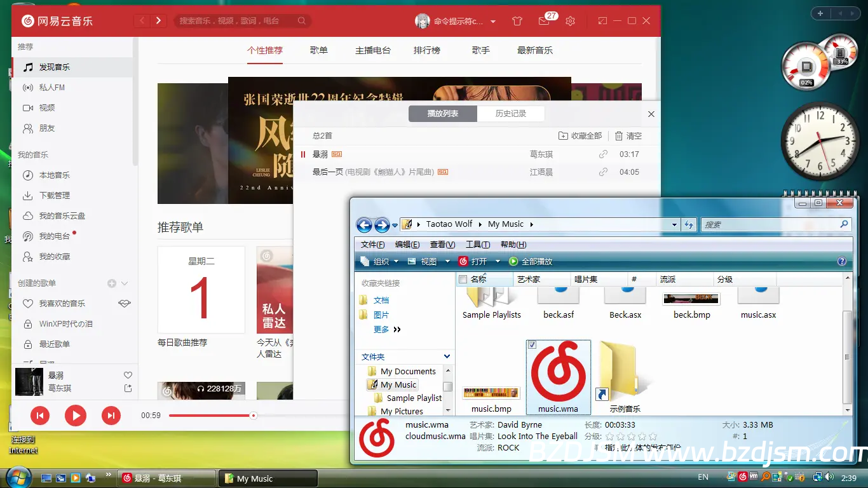Refresh the My Music folder
868x488 pixels.
pyautogui.click(x=689, y=224)
